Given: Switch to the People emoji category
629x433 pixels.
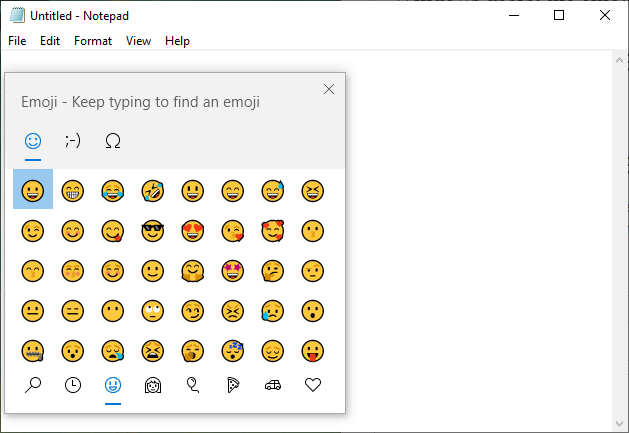Looking at the screenshot, I should [153, 385].
